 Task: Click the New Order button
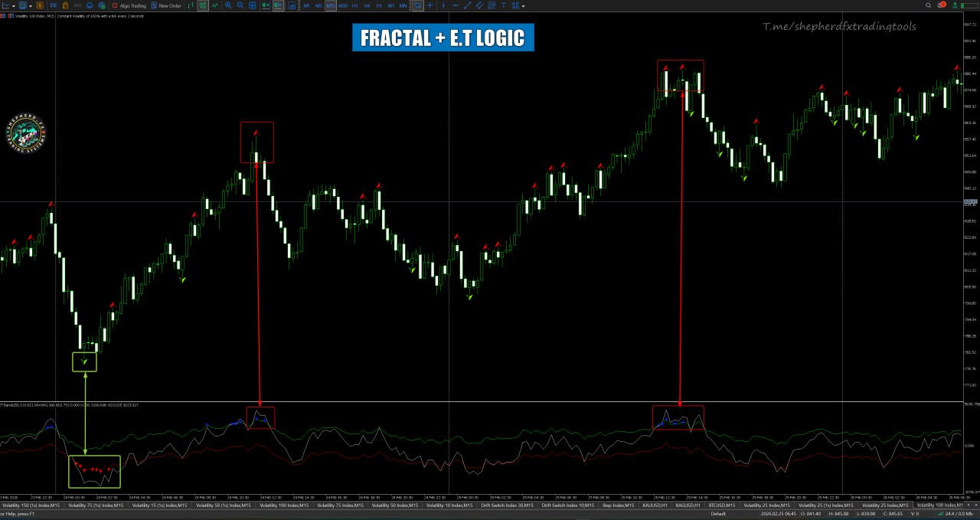(x=165, y=5)
